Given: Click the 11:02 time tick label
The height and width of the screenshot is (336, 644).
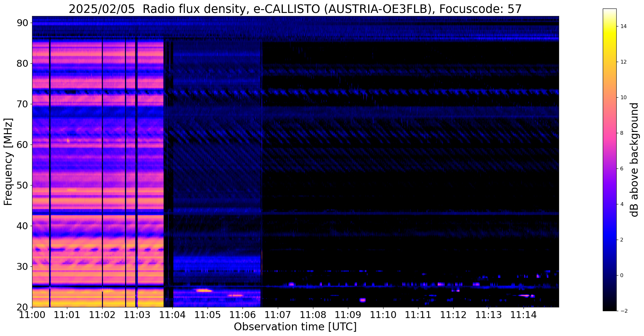Looking at the screenshot, I should coord(102,314).
